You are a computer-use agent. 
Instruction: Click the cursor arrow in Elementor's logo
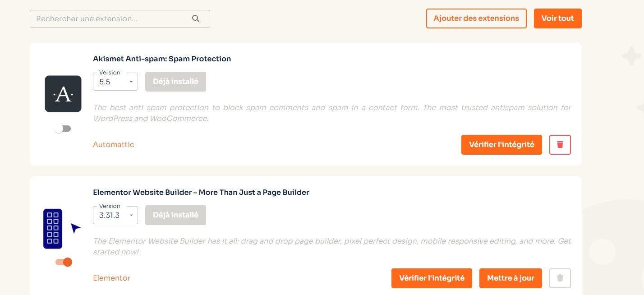[x=75, y=228]
